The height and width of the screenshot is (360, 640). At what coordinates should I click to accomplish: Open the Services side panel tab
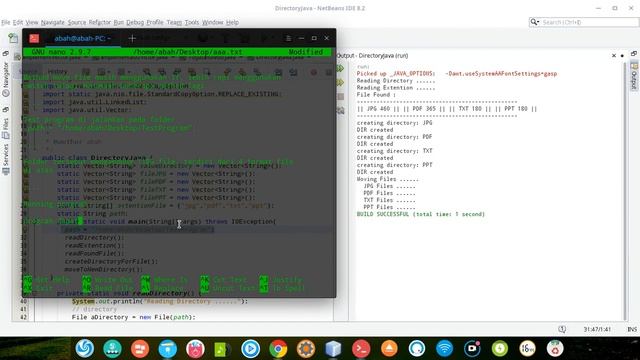tap(6, 159)
